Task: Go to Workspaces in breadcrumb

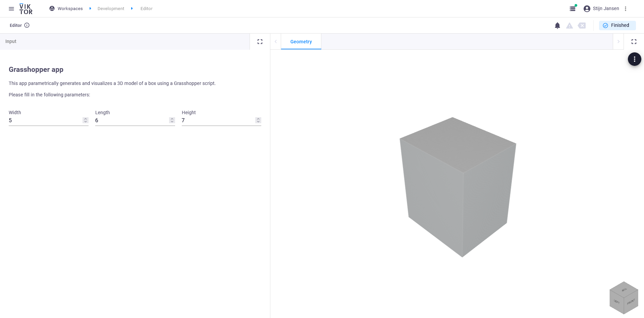Action: (70, 9)
